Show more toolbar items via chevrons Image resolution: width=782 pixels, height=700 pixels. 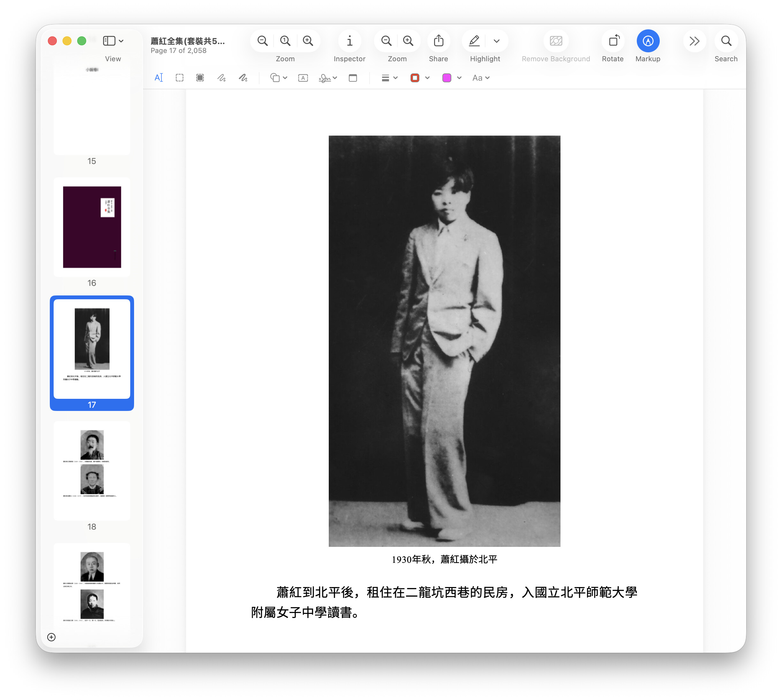pos(694,41)
